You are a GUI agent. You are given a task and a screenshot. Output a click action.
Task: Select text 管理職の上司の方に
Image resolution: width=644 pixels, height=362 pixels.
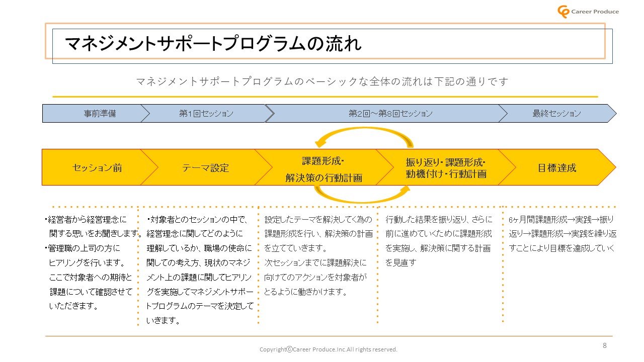pyautogui.click(x=85, y=248)
